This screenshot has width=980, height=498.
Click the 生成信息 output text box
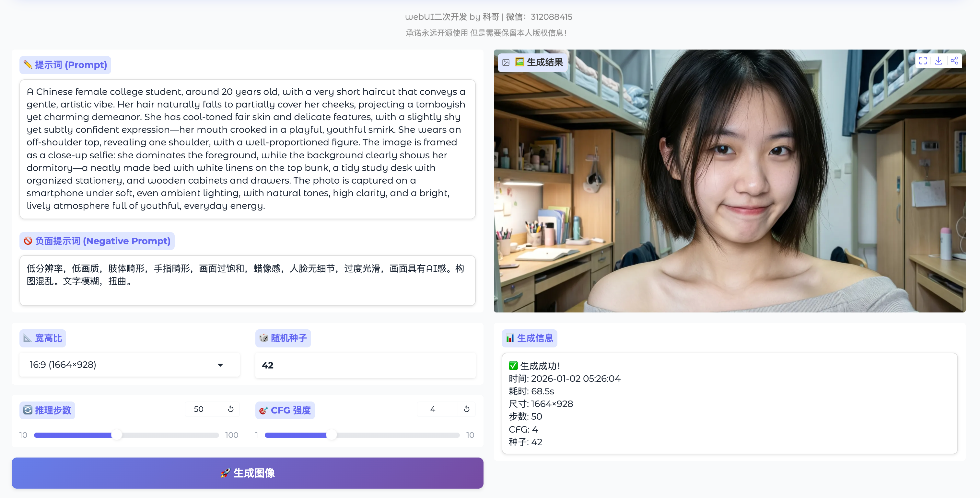point(729,403)
